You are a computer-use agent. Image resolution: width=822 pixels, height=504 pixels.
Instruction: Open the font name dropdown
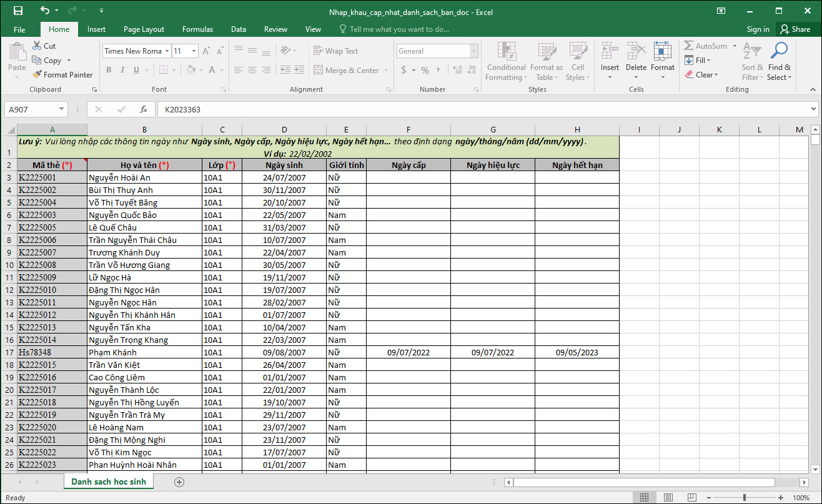(167, 51)
